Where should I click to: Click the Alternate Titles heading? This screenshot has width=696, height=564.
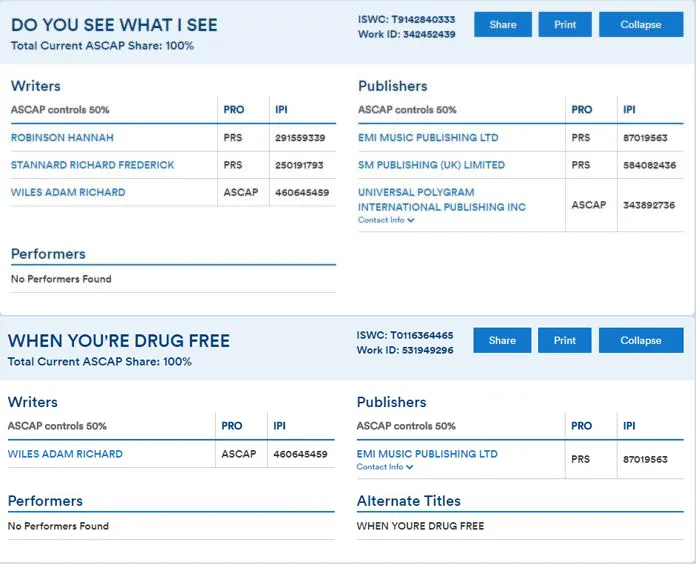pyautogui.click(x=409, y=501)
